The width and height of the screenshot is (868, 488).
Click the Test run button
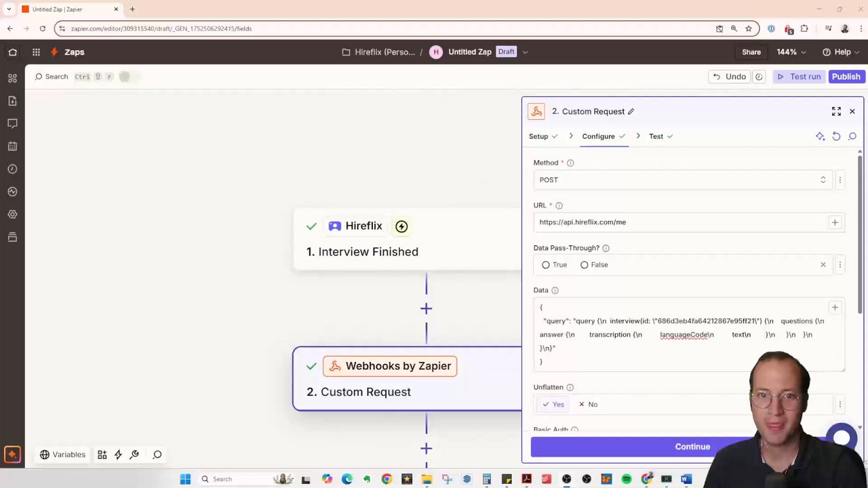pyautogui.click(x=799, y=77)
